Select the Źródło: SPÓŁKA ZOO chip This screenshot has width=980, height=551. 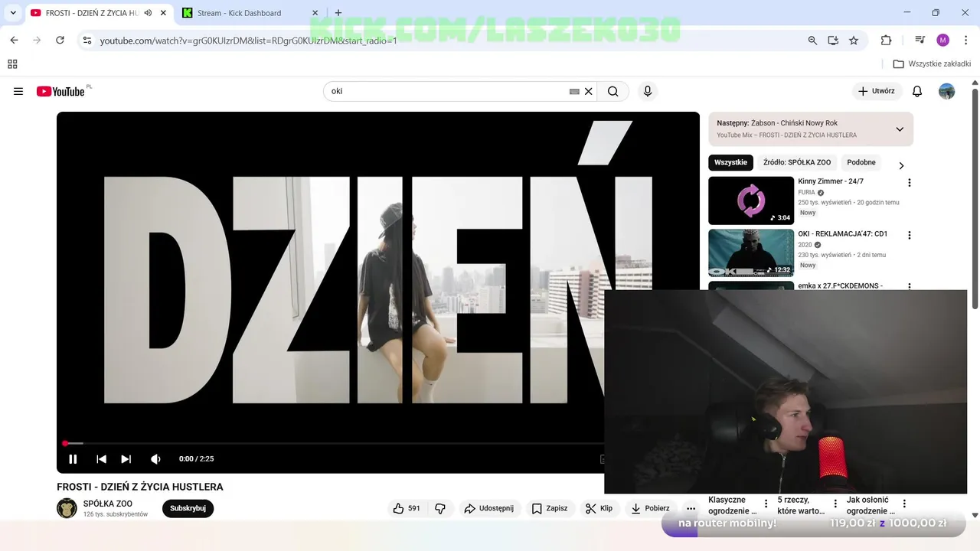tap(797, 162)
